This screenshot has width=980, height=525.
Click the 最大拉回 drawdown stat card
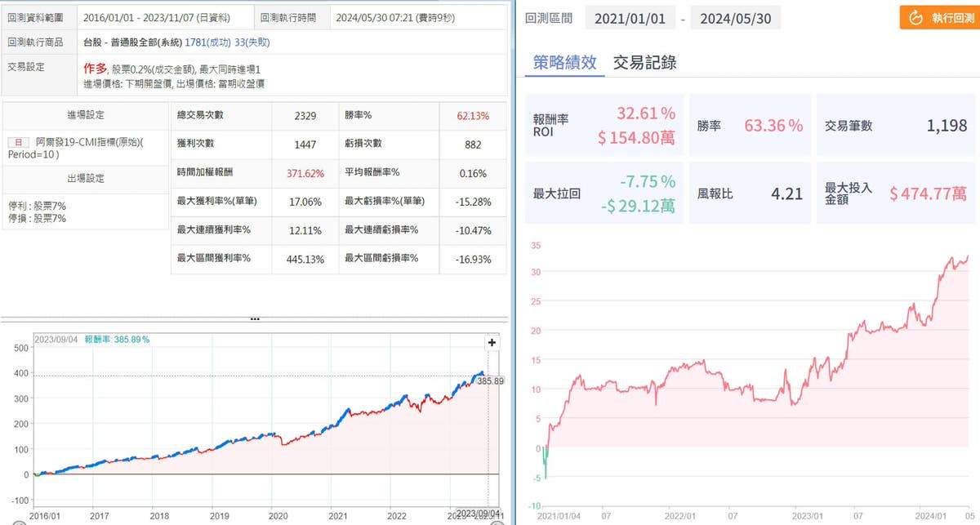pos(604,194)
